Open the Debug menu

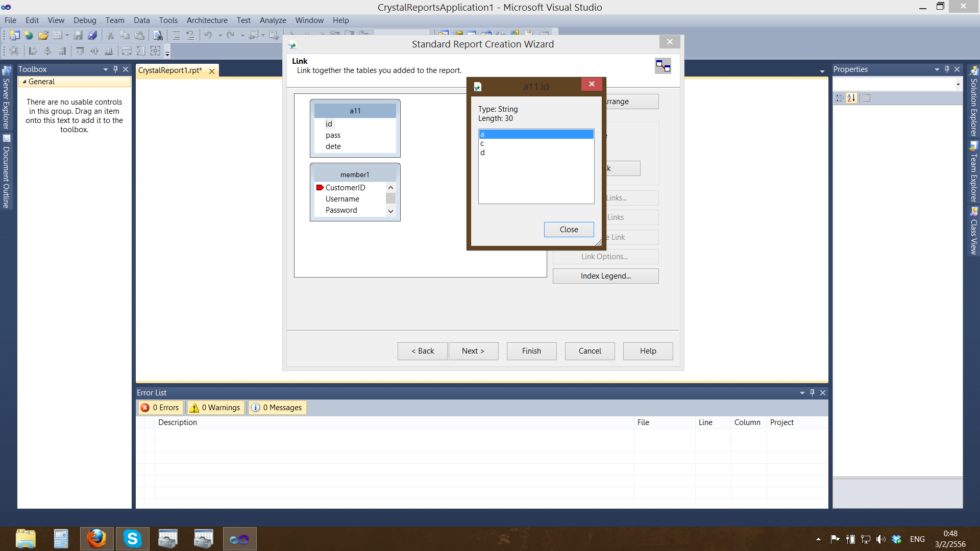[x=85, y=20]
